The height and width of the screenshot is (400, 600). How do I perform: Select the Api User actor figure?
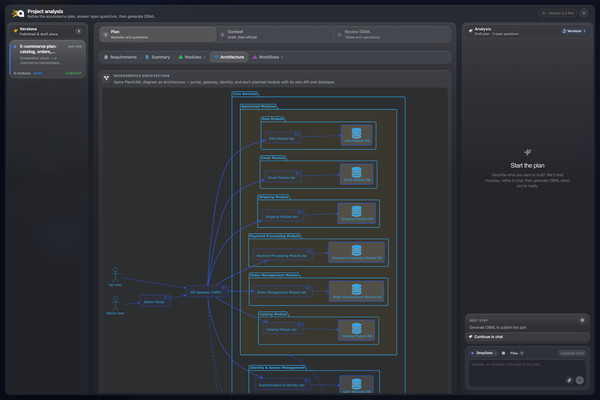115,276
